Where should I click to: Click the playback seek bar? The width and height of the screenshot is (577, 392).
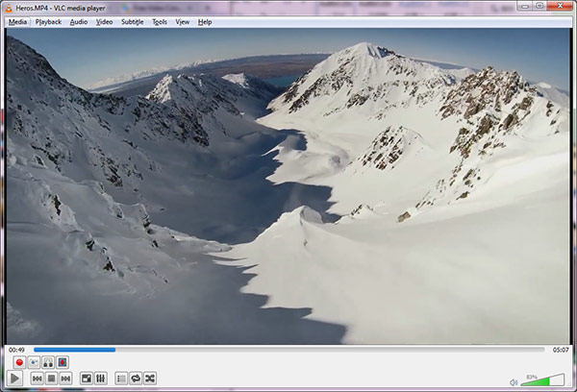(x=288, y=350)
